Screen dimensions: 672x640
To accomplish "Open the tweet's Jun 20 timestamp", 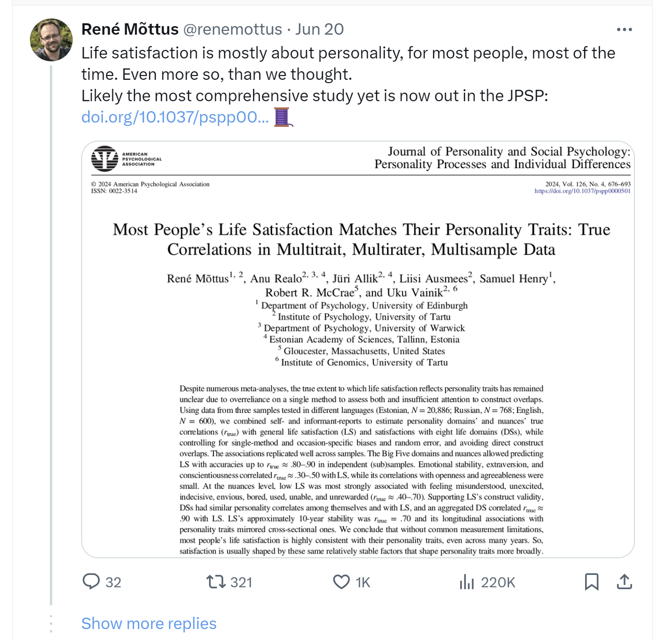I will 319,29.
